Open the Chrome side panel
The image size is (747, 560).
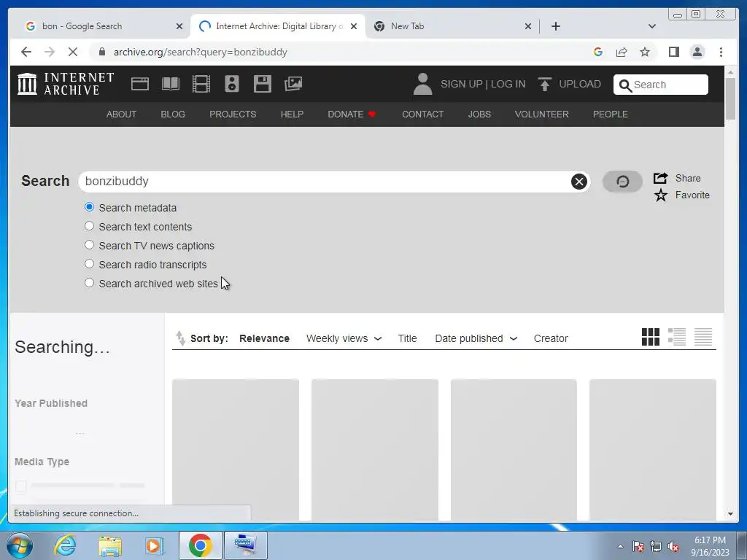(673, 52)
